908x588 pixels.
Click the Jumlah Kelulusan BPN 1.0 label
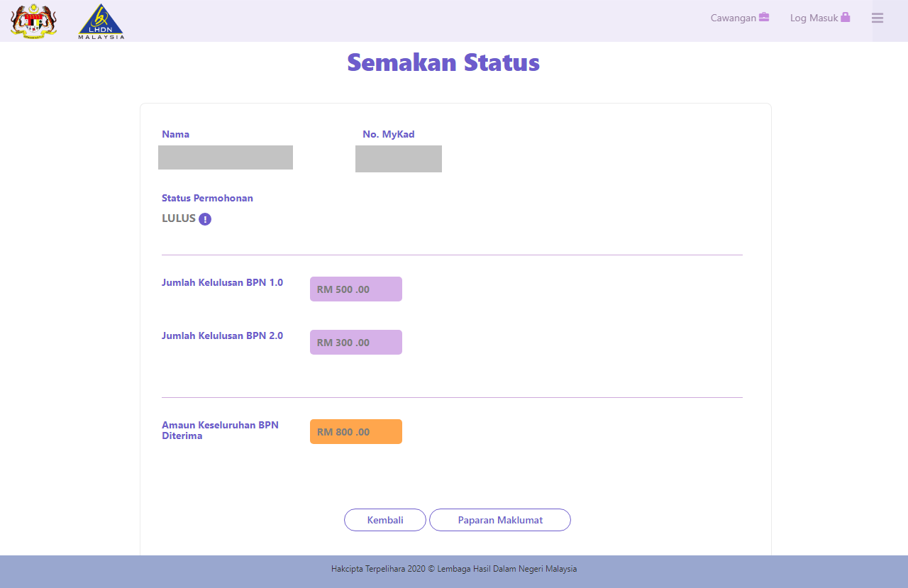click(222, 282)
